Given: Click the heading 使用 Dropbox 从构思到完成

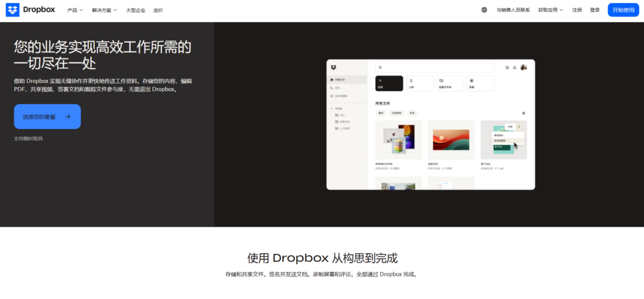Looking at the screenshot, I should 323,258.
